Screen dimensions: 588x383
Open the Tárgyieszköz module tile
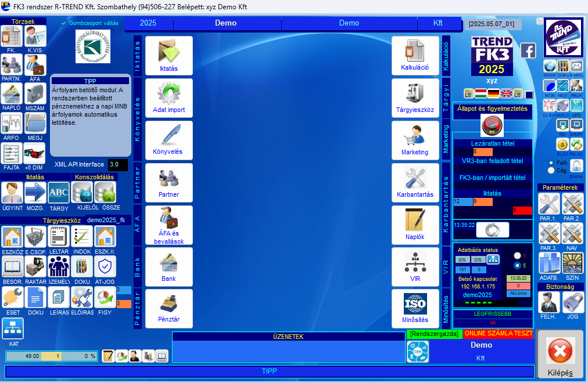pos(415,97)
